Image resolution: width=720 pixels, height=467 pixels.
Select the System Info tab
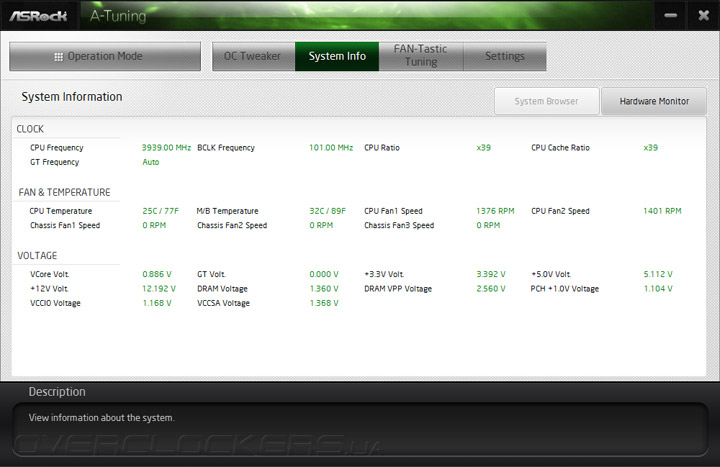(337, 56)
